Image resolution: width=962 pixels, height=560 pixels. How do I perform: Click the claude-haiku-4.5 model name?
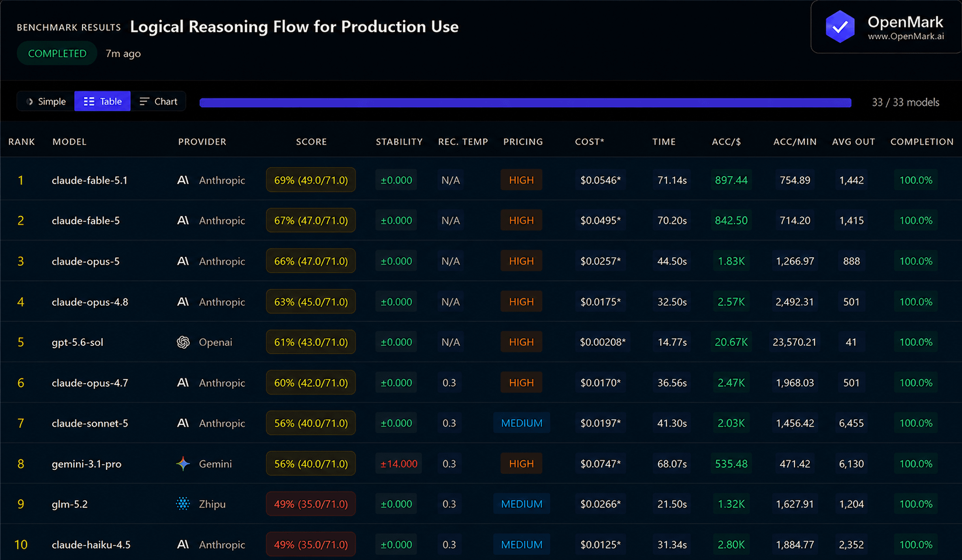coord(91,545)
